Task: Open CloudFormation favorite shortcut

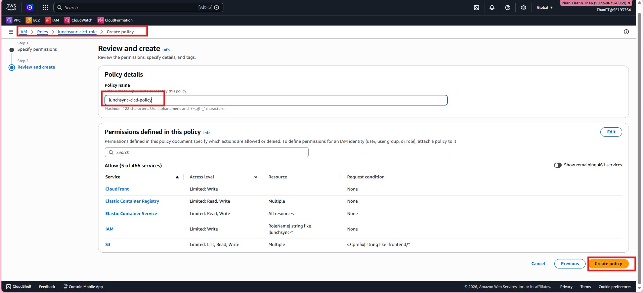Action: tap(115, 20)
